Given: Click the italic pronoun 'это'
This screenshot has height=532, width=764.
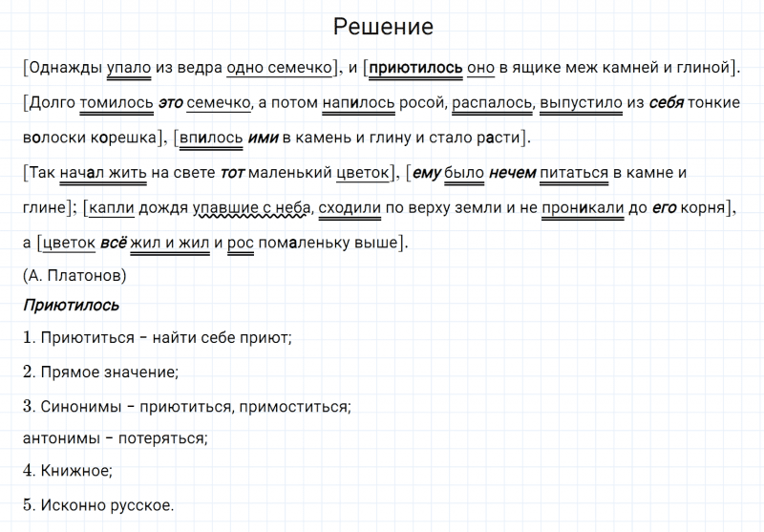Looking at the screenshot, I should (x=171, y=103).
